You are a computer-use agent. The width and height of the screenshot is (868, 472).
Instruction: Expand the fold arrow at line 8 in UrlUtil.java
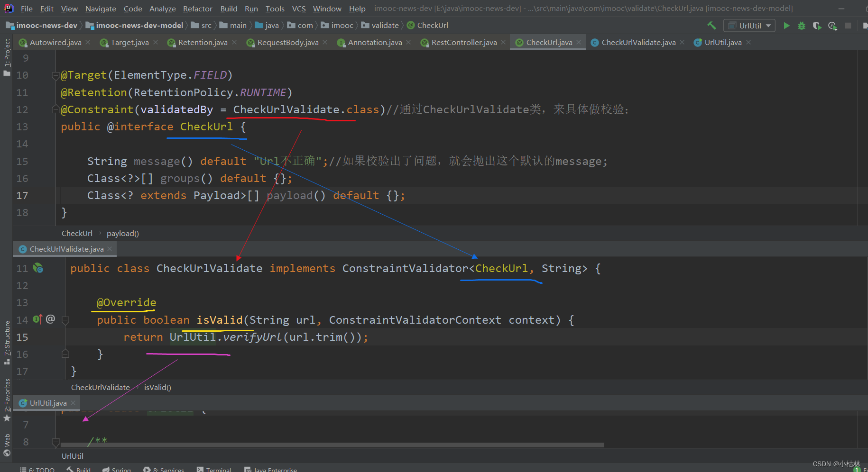point(55,442)
